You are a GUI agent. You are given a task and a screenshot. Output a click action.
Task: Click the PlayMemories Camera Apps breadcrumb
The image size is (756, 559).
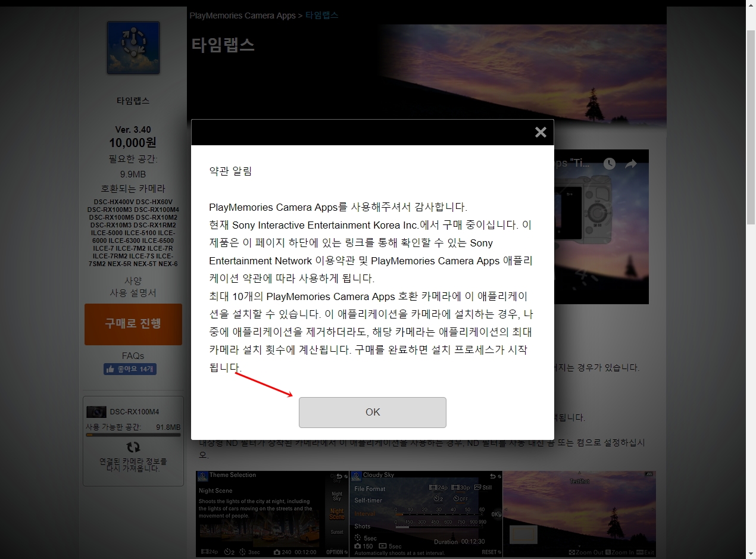point(242,15)
